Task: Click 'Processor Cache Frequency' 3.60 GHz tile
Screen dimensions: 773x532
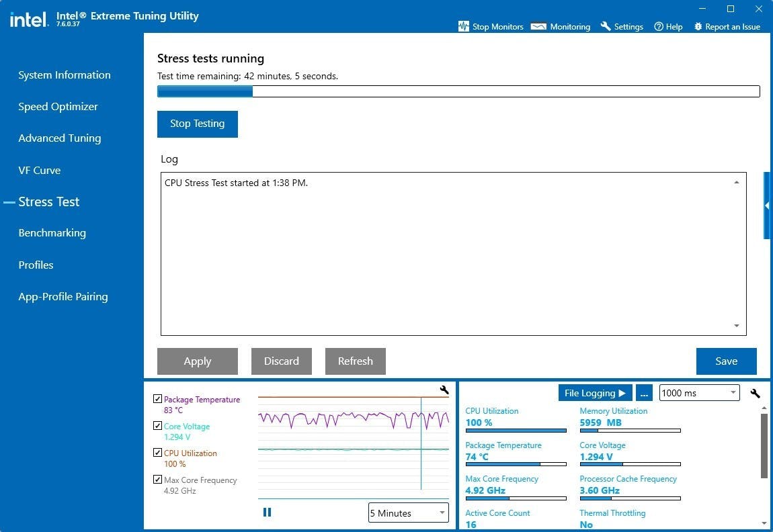Action: tap(630, 488)
